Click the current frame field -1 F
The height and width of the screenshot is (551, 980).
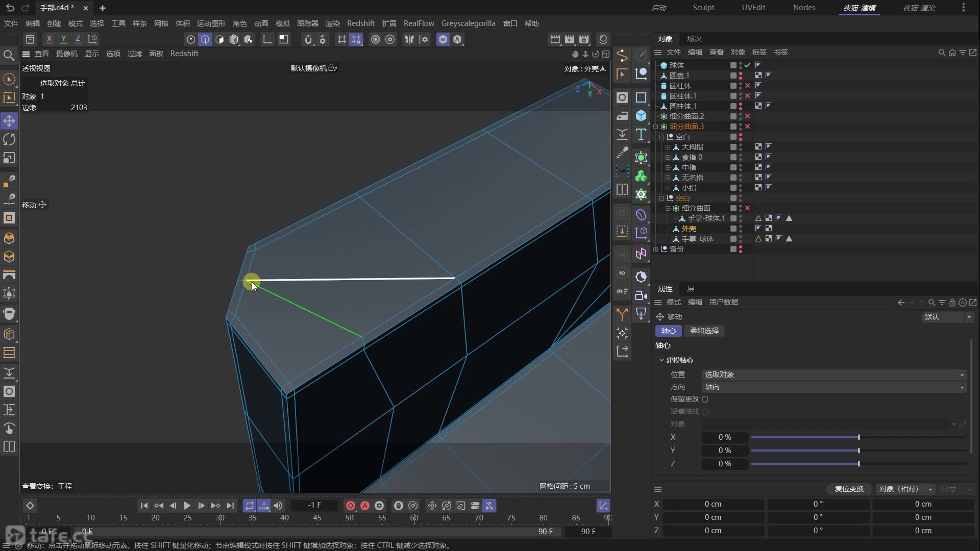tap(314, 505)
